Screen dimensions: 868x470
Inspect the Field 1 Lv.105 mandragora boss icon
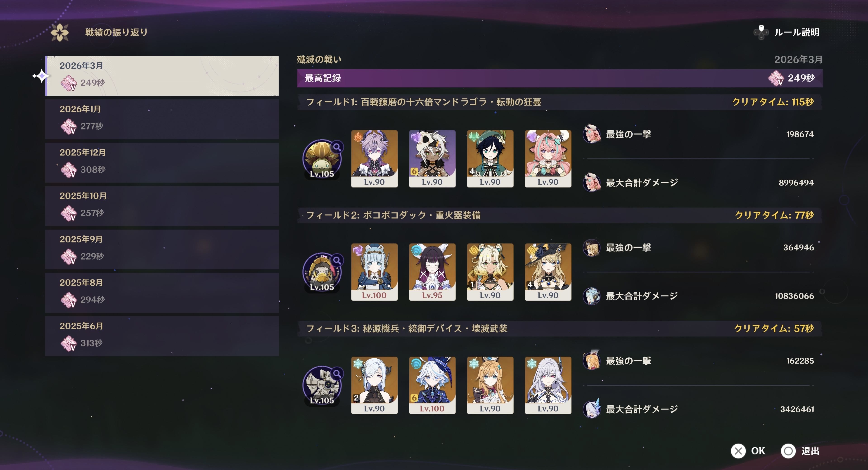tap(322, 159)
